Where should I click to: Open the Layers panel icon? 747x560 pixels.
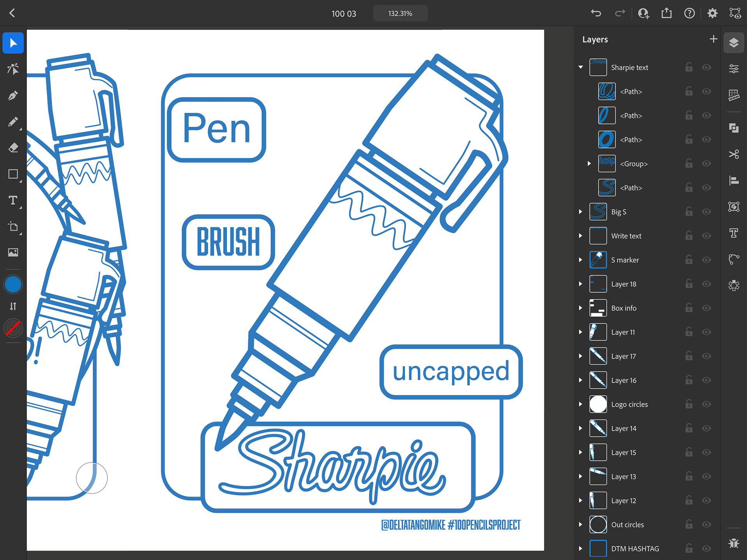[x=734, y=42]
